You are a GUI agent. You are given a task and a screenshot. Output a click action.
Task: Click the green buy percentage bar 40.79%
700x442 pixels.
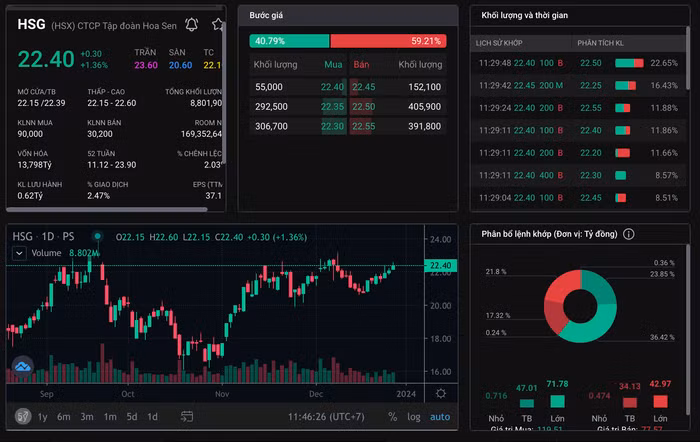click(x=289, y=41)
